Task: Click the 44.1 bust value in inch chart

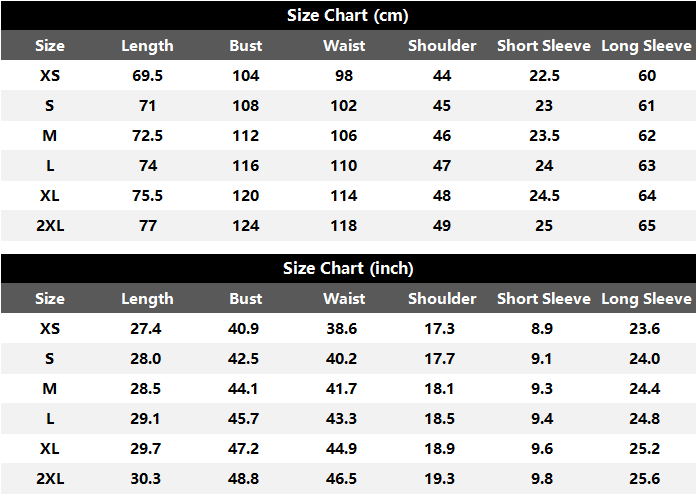Action: coord(243,388)
